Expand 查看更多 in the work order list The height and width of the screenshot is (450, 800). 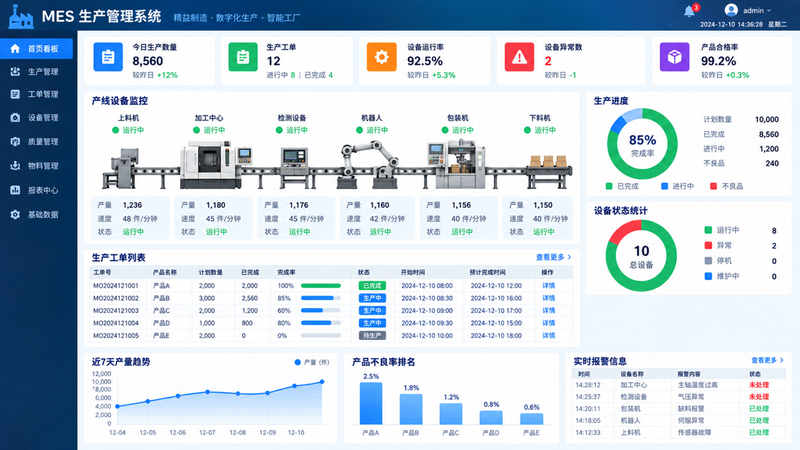coord(554,257)
